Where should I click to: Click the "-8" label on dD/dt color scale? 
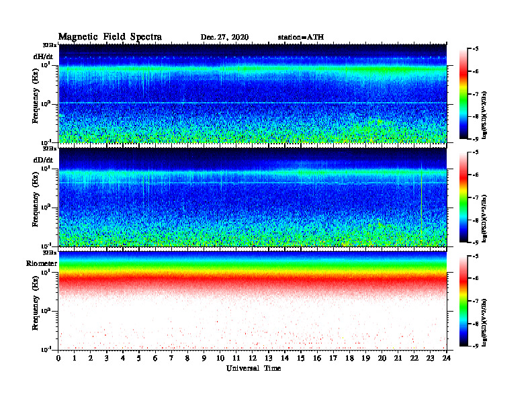(x=476, y=220)
